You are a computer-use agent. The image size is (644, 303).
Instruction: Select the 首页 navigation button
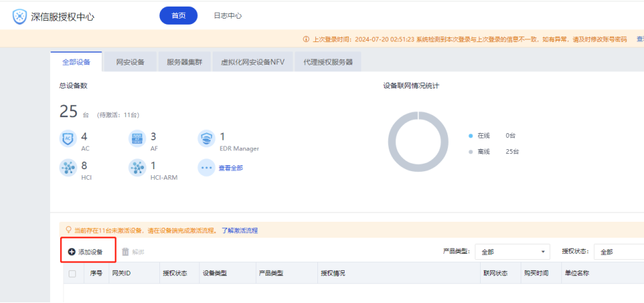(x=179, y=15)
